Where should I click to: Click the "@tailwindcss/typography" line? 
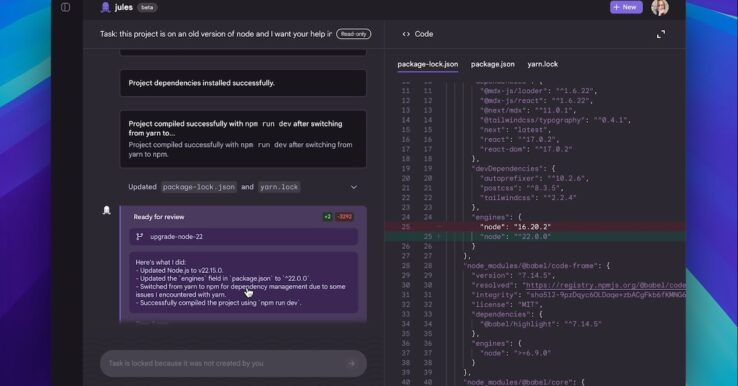coord(555,120)
